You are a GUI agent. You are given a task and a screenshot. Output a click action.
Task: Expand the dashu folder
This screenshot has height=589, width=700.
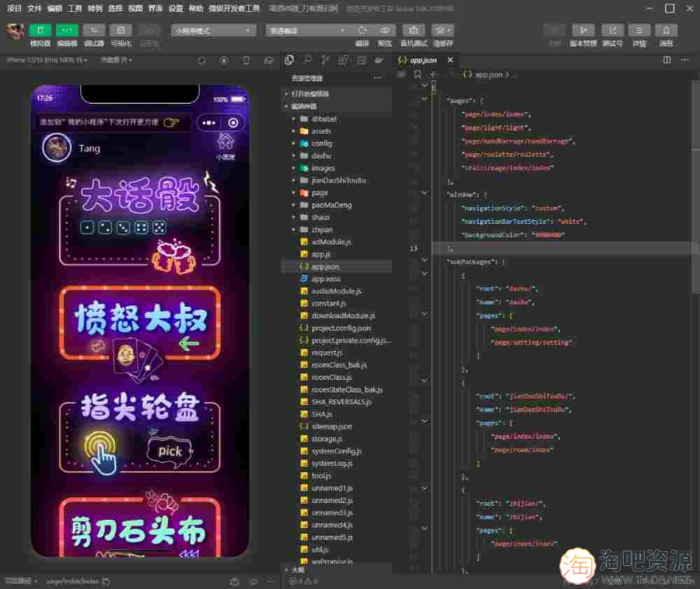click(x=321, y=156)
